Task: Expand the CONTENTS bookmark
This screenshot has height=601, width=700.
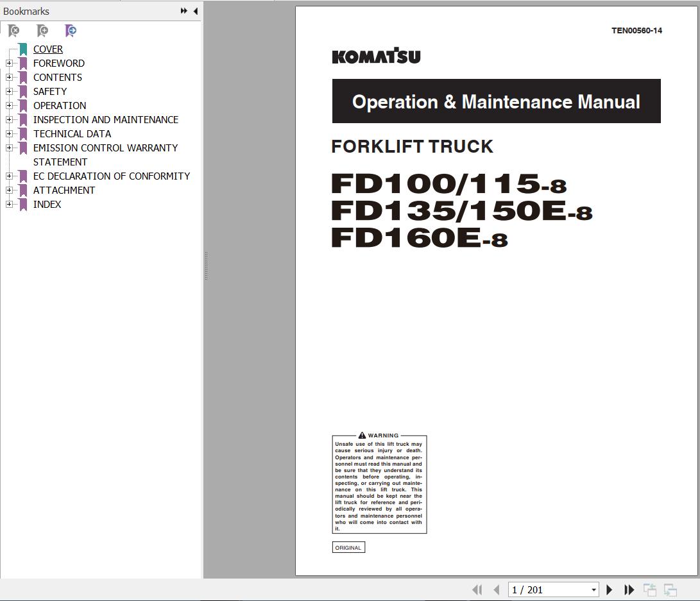Action: 9,77
